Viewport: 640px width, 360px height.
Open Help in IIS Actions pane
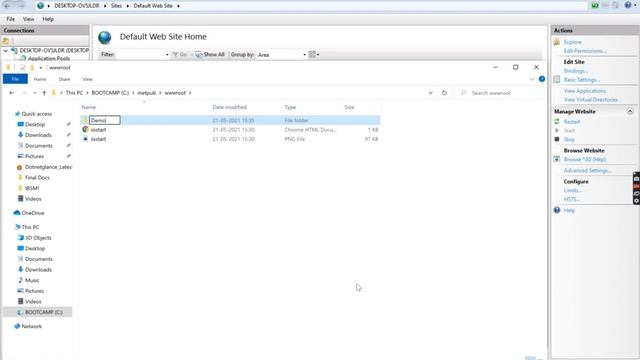pos(569,211)
